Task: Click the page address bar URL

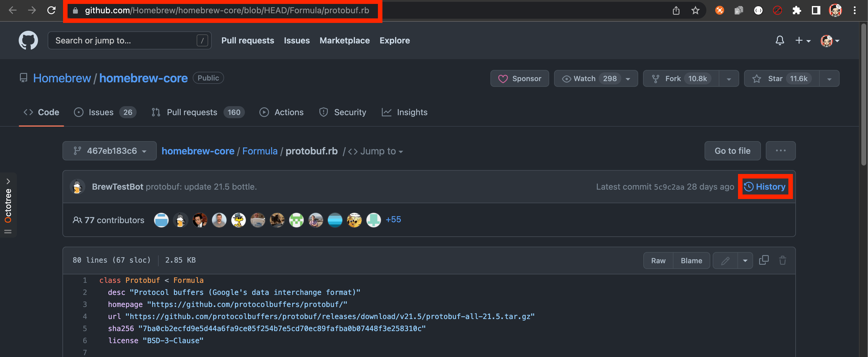Action: click(x=227, y=11)
